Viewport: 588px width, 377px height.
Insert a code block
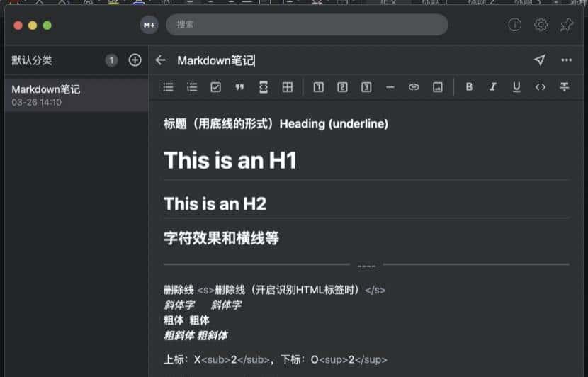coord(264,87)
